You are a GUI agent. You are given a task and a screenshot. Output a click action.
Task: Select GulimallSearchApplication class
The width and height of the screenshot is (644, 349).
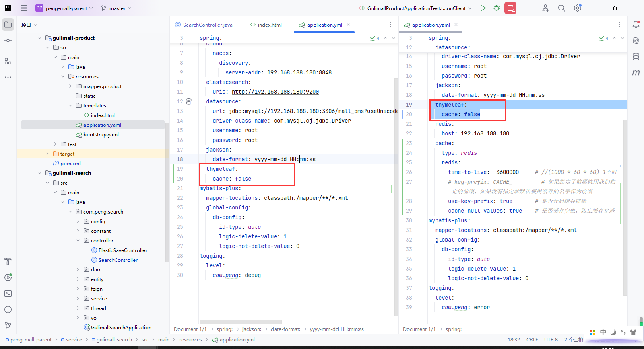pyautogui.click(x=121, y=327)
